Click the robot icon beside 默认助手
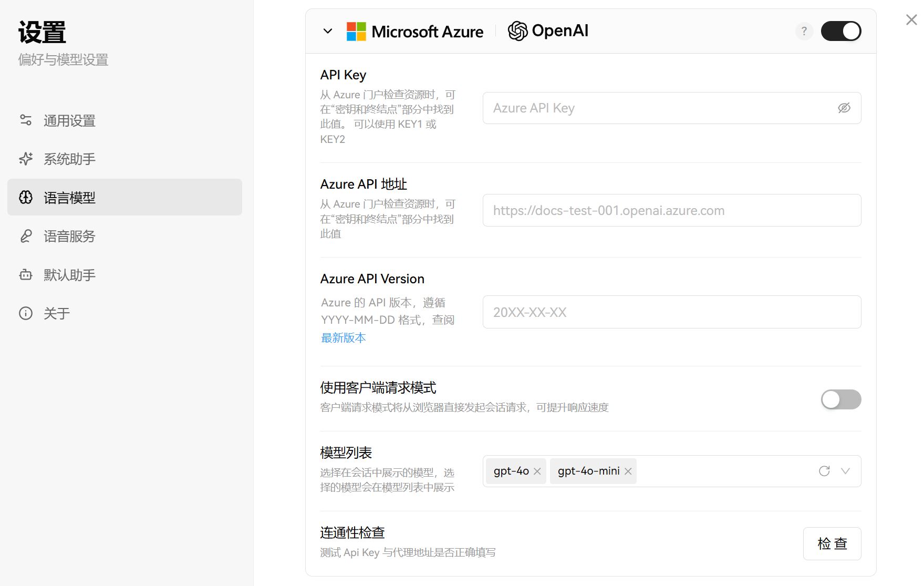 tap(26, 274)
